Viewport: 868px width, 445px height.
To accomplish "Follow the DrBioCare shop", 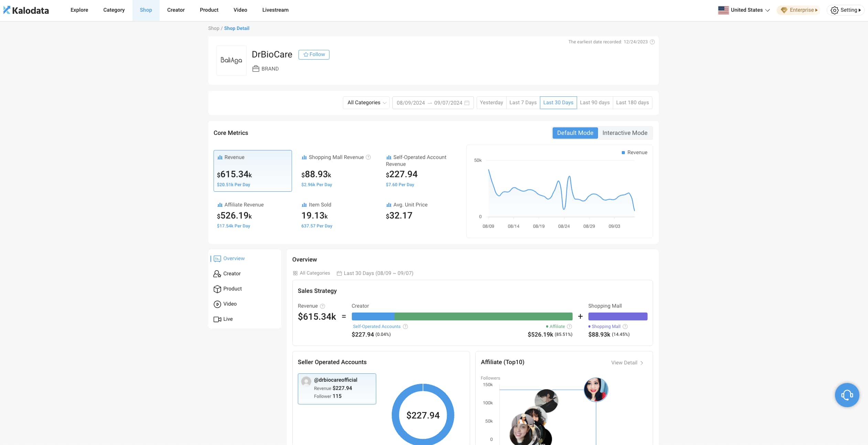I will tap(314, 54).
